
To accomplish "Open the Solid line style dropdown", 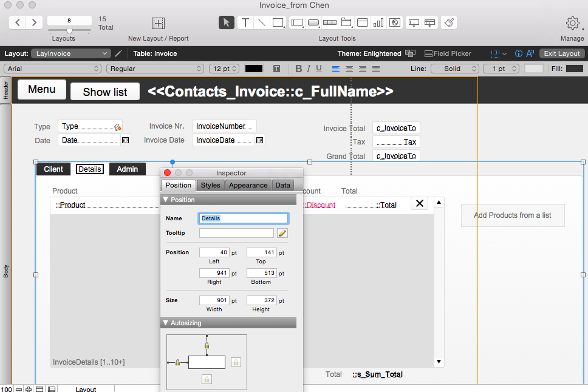I will tap(455, 69).
